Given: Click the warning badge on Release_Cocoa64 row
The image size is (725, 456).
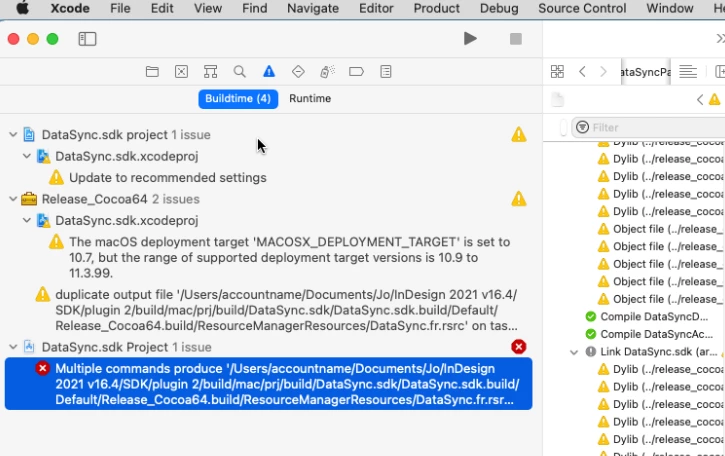Looking at the screenshot, I should [x=519, y=199].
